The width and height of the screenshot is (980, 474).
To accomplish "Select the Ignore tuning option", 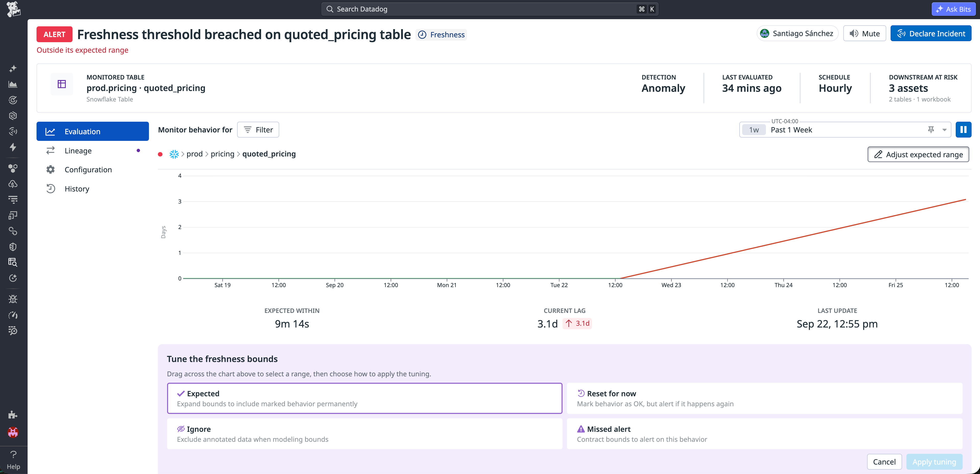I will pos(365,434).
